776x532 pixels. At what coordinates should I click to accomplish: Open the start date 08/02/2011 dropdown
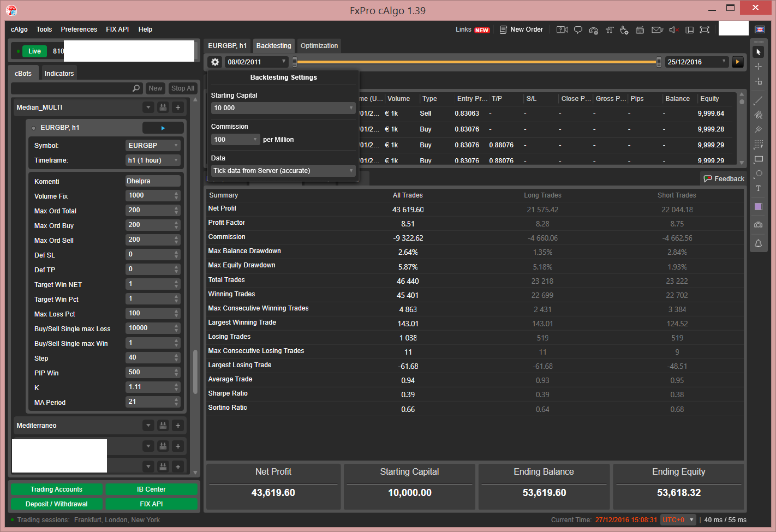pos(256,62)
